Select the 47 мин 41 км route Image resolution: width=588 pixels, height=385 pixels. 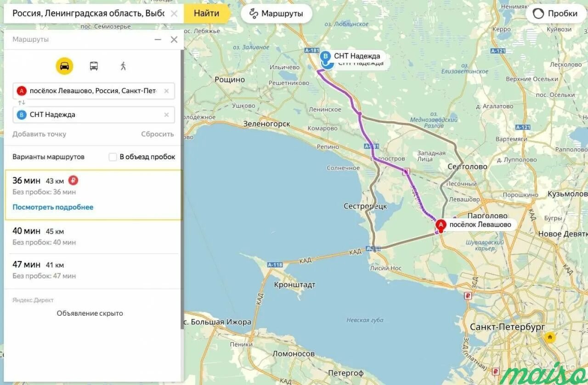93,270
